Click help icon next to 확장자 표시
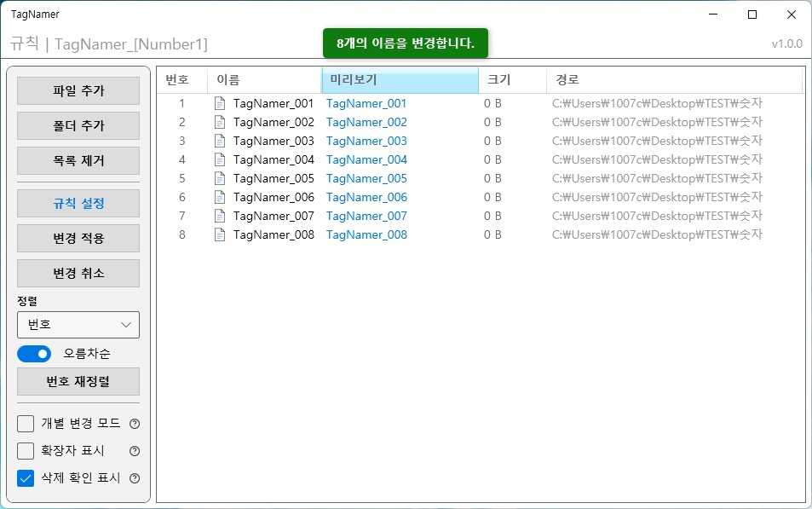812x509 pixels. [x=134, y=451]
